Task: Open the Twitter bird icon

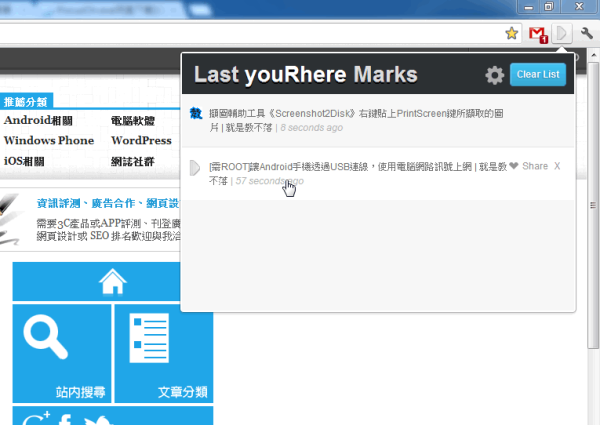Action: pyautogui.click(x=98, y=420)
